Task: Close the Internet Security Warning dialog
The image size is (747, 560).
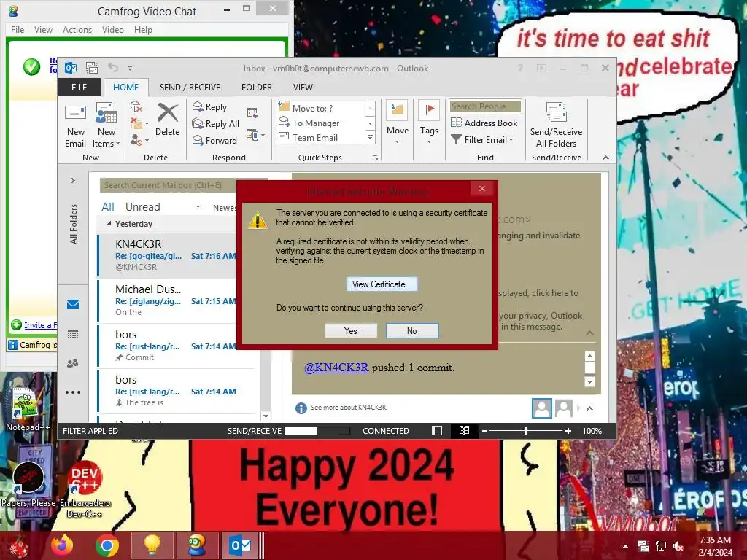Action: pyautogui.click(x=482, y=189)
